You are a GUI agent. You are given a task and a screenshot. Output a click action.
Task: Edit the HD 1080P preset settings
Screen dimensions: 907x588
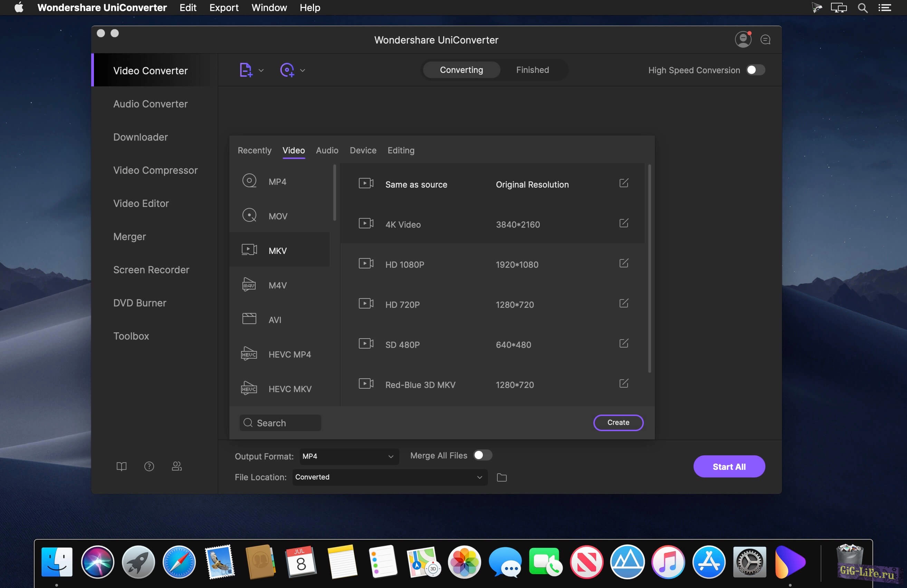pos(623,263)
